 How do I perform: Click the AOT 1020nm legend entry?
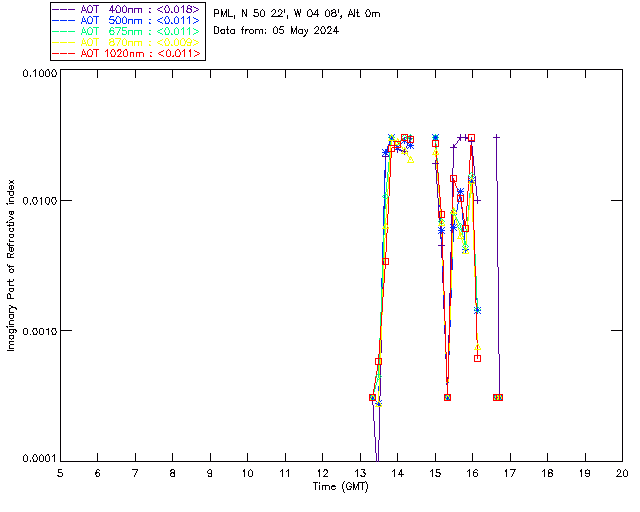point(127,53)
